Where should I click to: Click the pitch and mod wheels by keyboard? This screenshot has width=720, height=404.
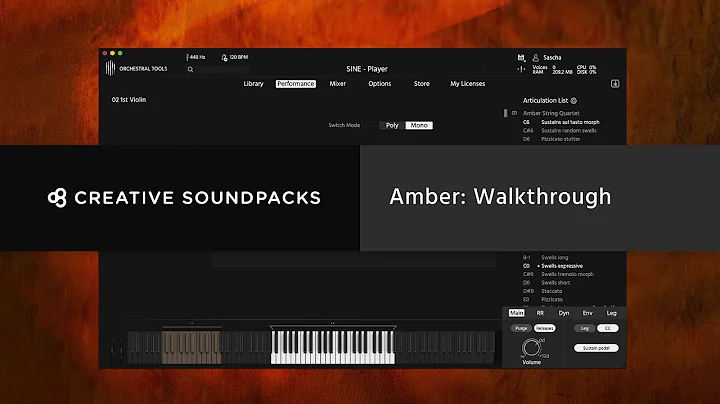[x=117, y=349]
